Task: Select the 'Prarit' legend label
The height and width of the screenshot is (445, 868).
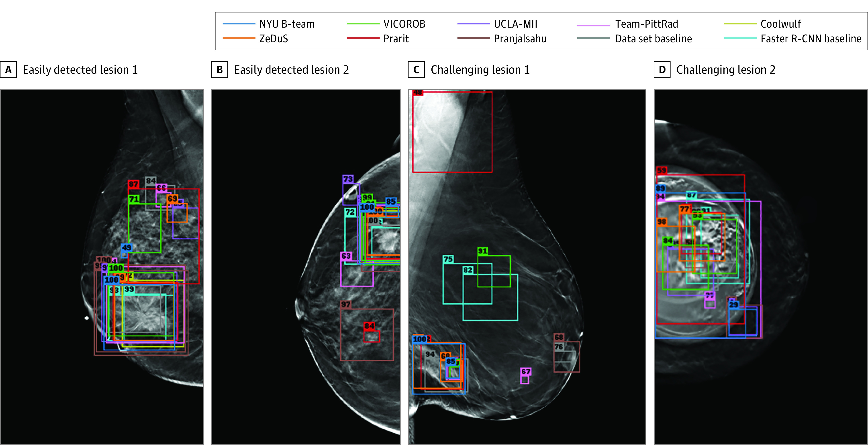Action: 396,39
